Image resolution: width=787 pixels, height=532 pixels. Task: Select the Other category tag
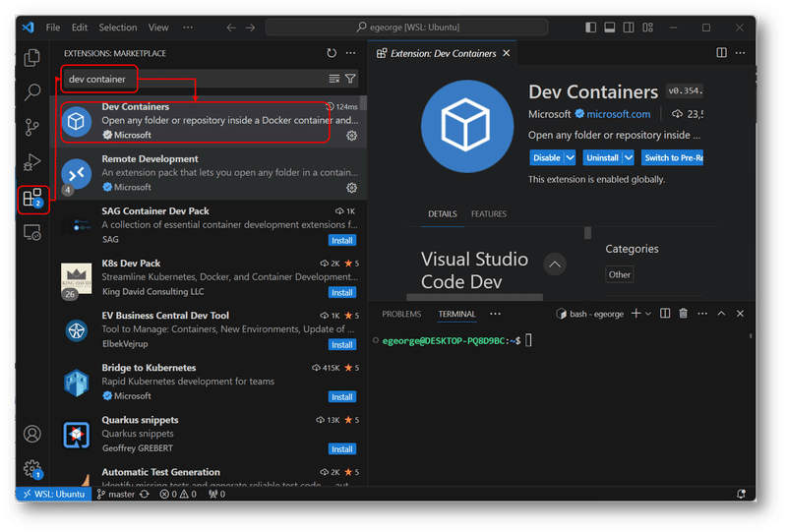tap(620, 274)
